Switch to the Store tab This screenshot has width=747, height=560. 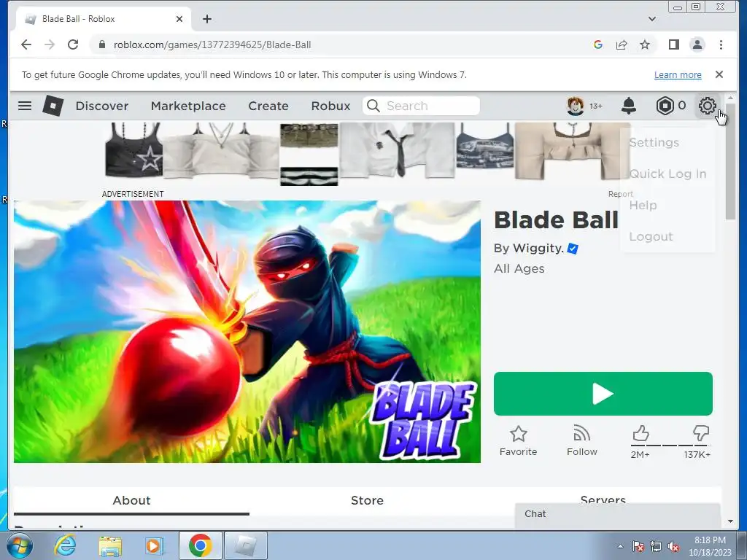point(367,500)
